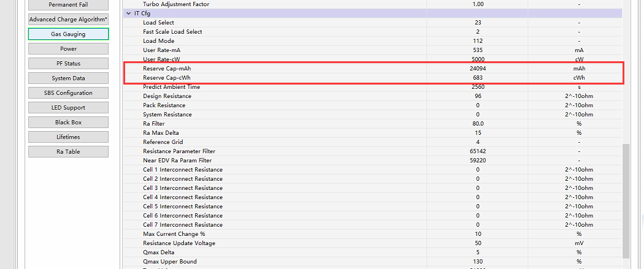Select Cell 6 Interconnect Resistance row

(x=373, y=215)
